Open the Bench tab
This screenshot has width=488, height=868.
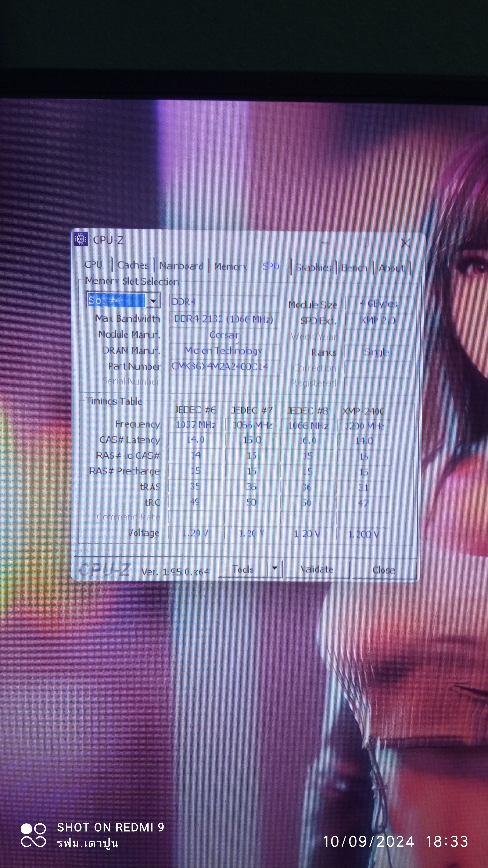click(354, 268)
